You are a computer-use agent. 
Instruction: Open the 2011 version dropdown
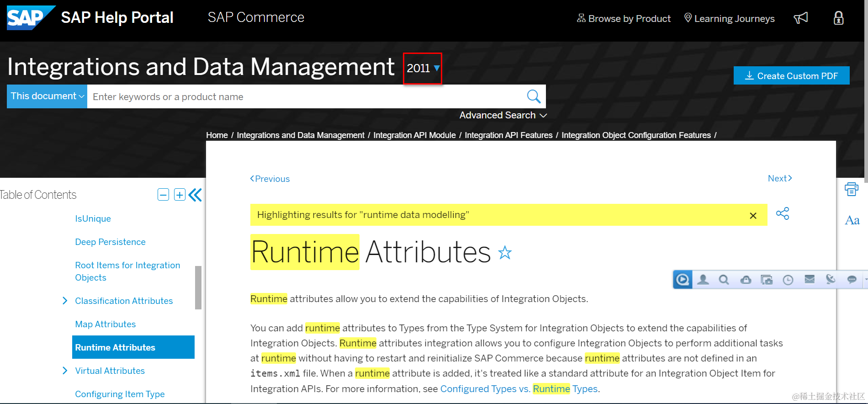pyautogui.click(x=423, y=69)
